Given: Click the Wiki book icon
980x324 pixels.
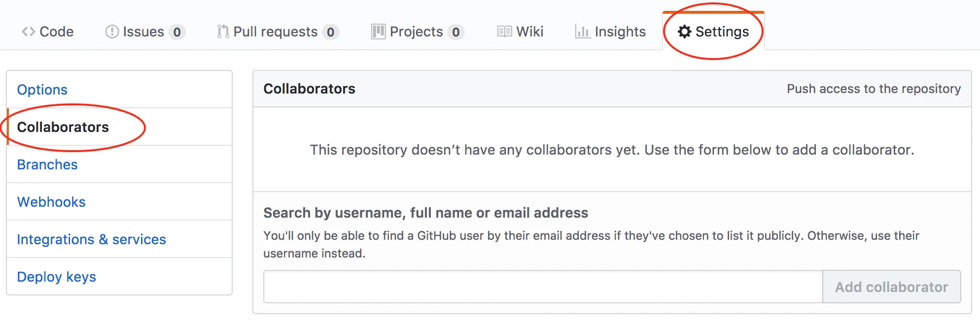Looking at the screenshot, I should coord(504,32).
